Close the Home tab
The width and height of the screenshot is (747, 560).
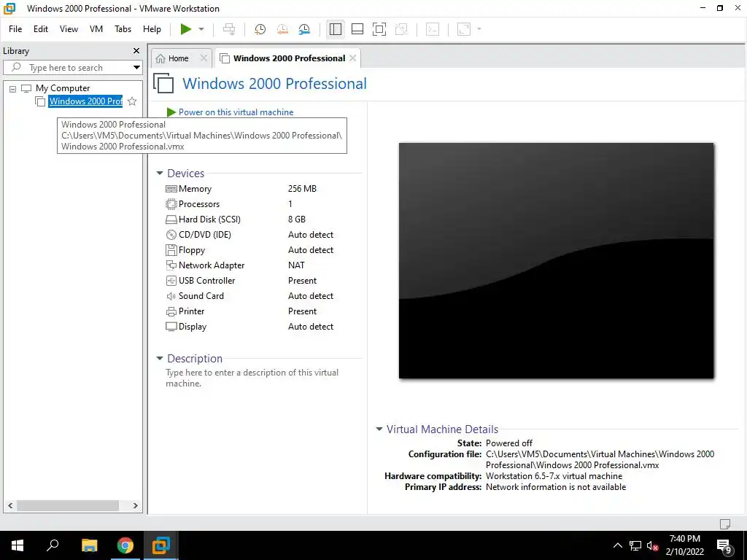coord(204,58)
